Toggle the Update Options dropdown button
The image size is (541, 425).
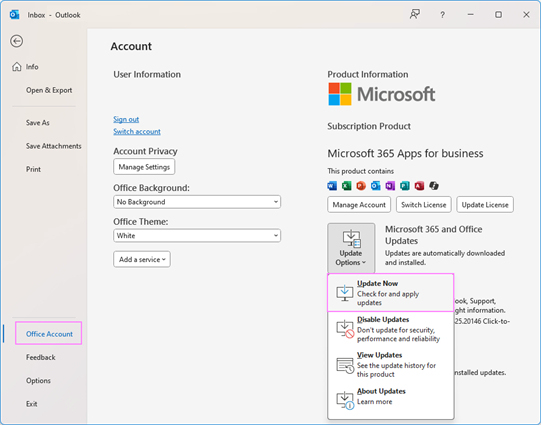(x=351, y=248)
